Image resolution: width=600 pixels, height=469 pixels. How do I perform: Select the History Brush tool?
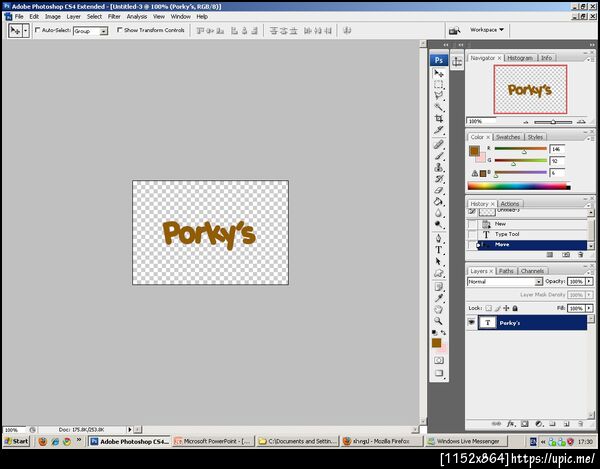(x=439, y=179)
